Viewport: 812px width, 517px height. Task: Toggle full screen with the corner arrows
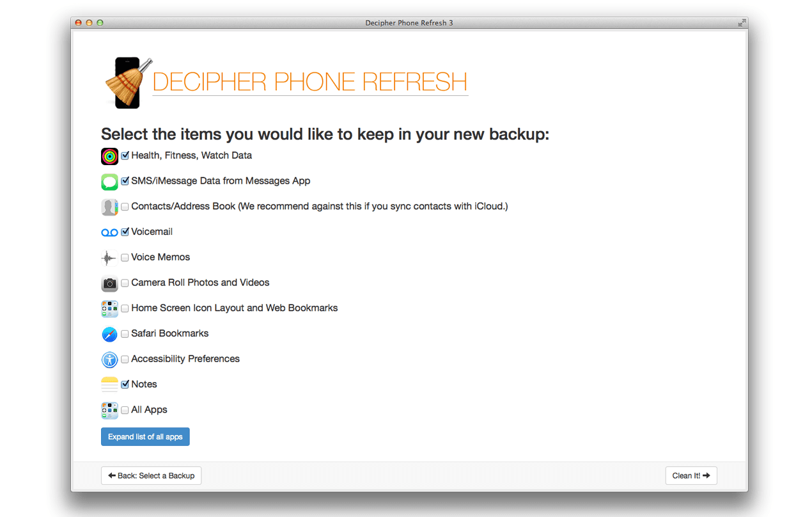click(x=742, y=23)
